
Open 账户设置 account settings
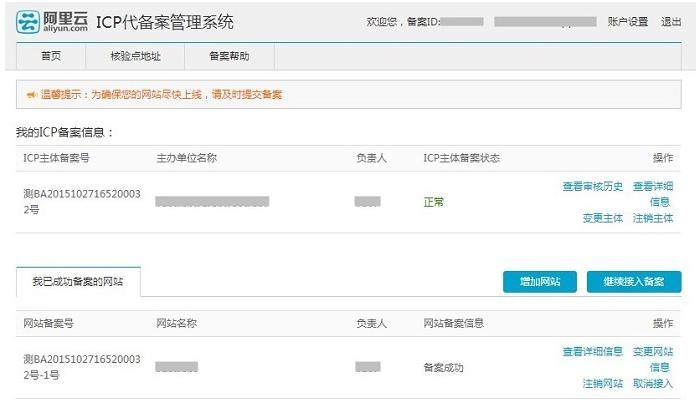(628, 21)
